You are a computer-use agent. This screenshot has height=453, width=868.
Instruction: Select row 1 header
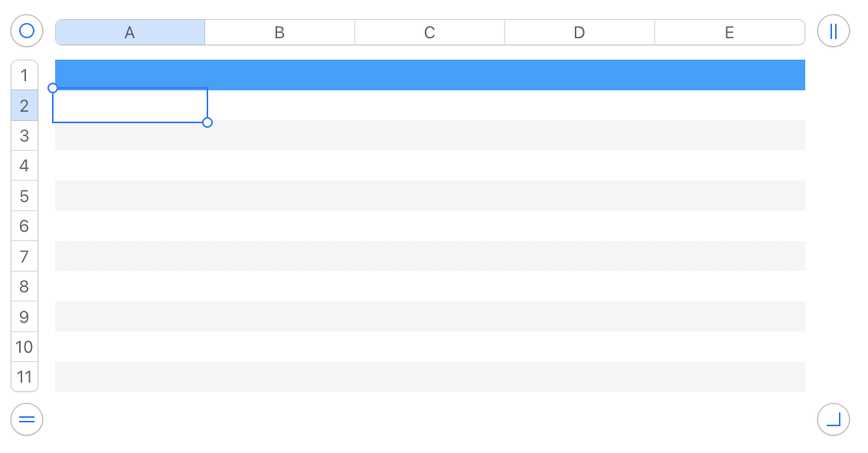click(x=24, y=75)
